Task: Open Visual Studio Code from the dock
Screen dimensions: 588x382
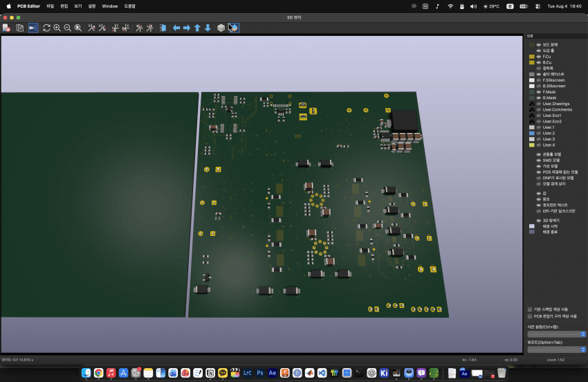Action: [x=322, y=372]
